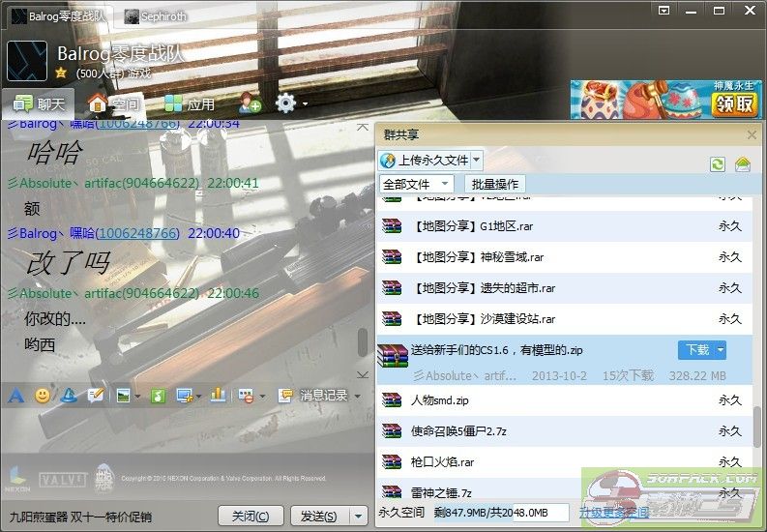Click the file list vertical scrollbar
Screen dimensions: 767x532
click(757, 424)
